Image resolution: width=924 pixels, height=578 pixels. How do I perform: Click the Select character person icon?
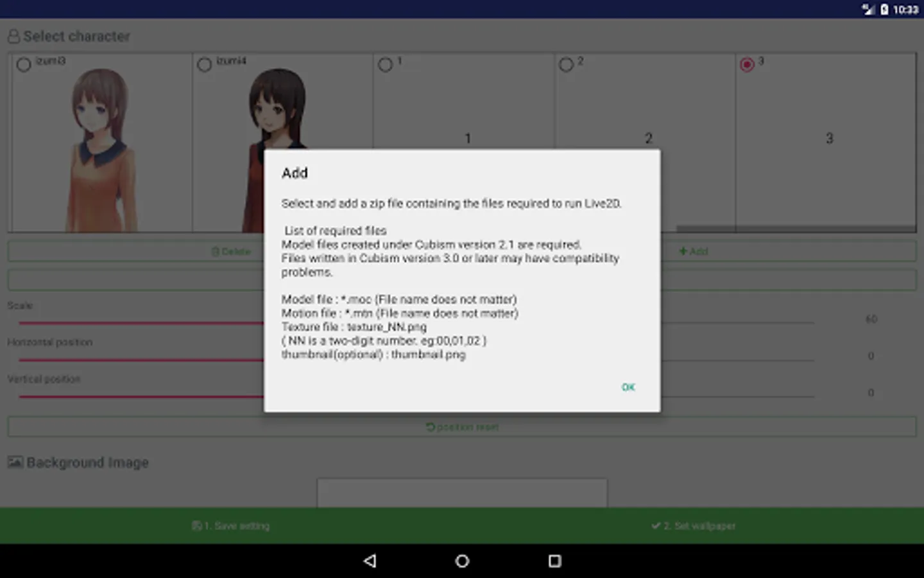click(13, 37)
